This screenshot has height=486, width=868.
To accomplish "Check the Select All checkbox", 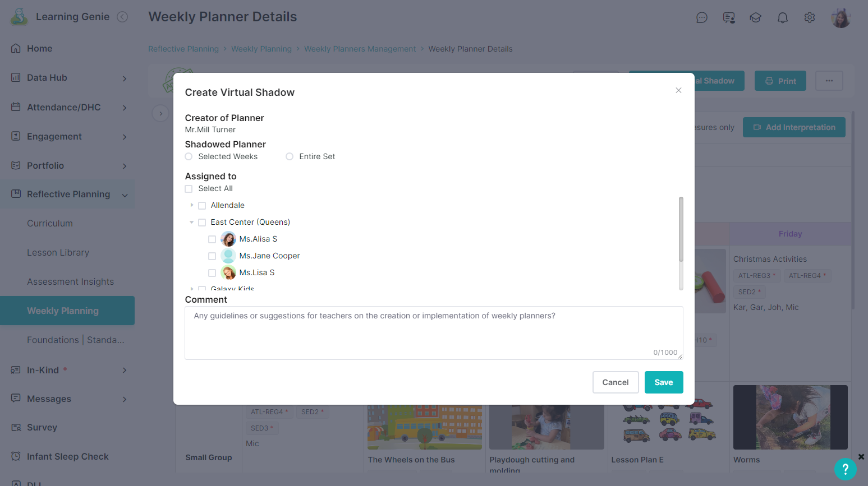I will pos(189,189).
